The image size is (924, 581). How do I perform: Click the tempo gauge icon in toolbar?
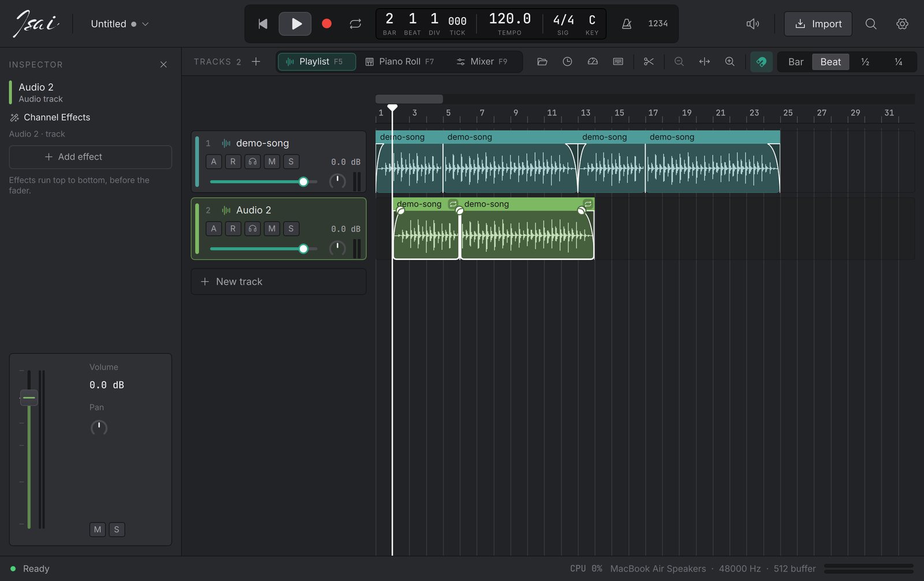coord(593,62)
